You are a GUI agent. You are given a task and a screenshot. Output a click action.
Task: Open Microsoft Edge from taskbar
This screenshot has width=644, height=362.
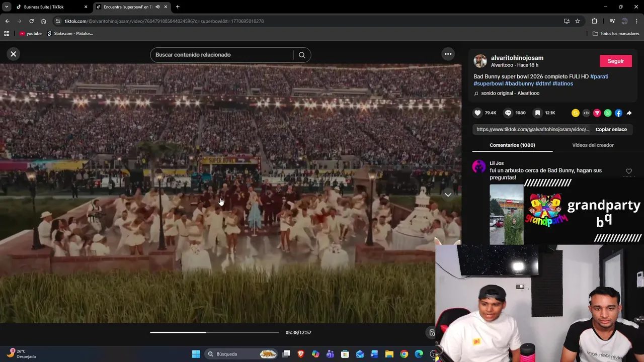tap(419, 354)
